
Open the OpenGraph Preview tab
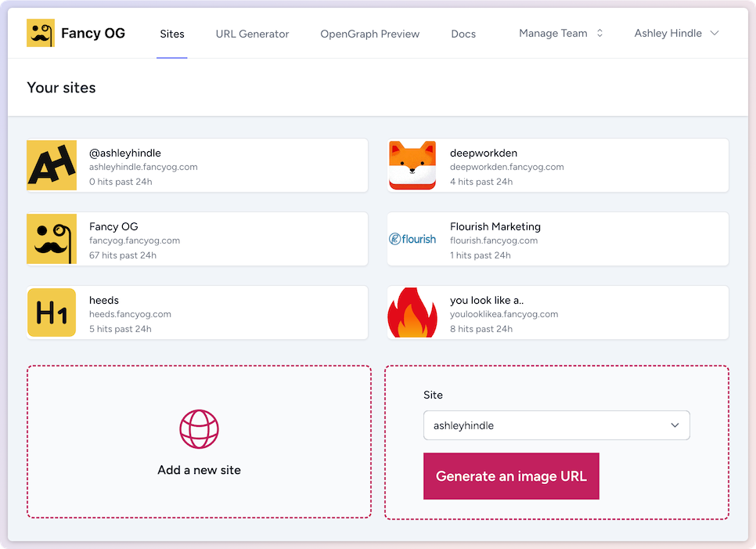pyautogui.click(x=369, y=34)
